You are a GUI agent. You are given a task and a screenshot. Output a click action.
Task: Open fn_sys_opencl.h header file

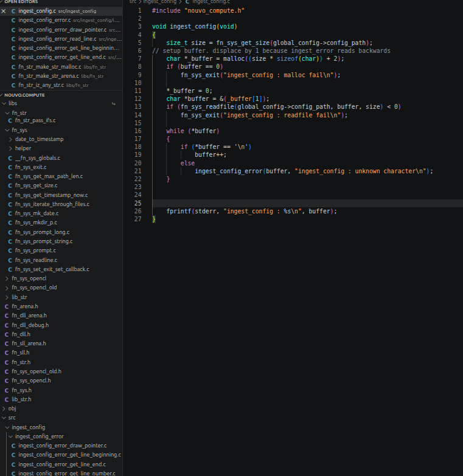point(31,381)
